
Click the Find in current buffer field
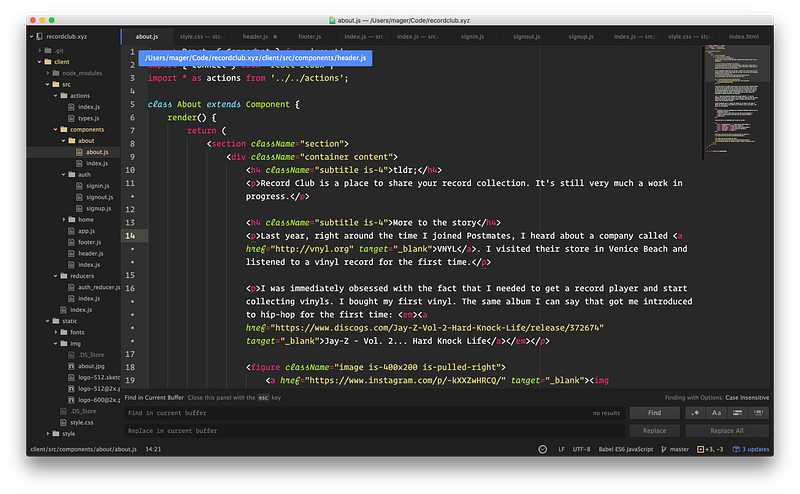[x=350, y=412]
